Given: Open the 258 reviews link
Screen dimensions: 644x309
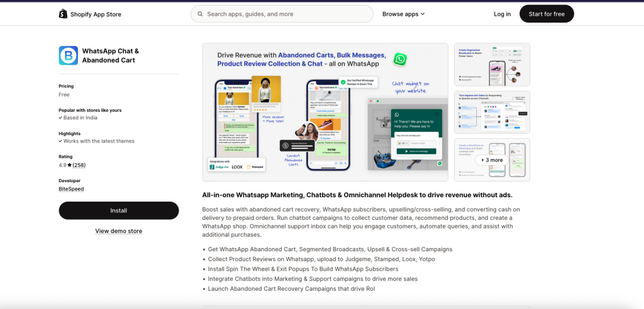Looking at the screenshot, I should click(x=79, y=165).
